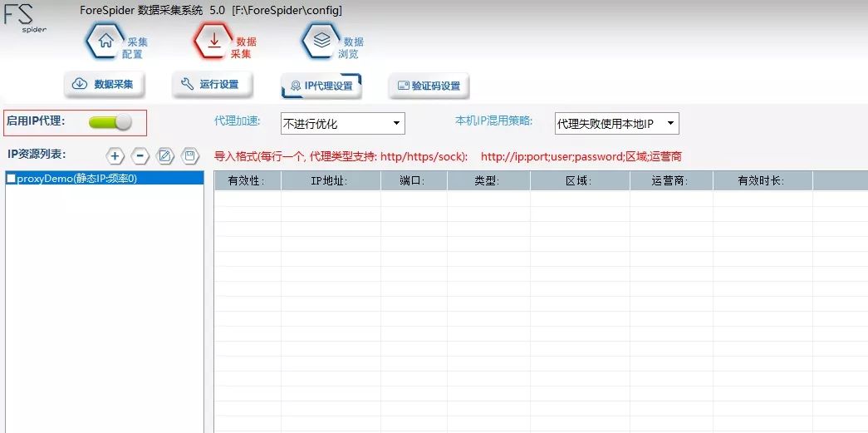Click the 代理加速 label
The image size is (868, 433).
(237, 121)
